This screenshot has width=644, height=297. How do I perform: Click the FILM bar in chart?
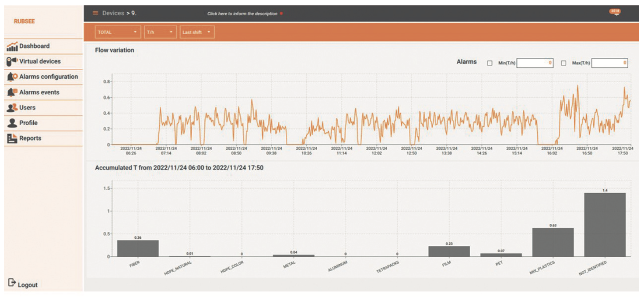(x=449, y=251)
